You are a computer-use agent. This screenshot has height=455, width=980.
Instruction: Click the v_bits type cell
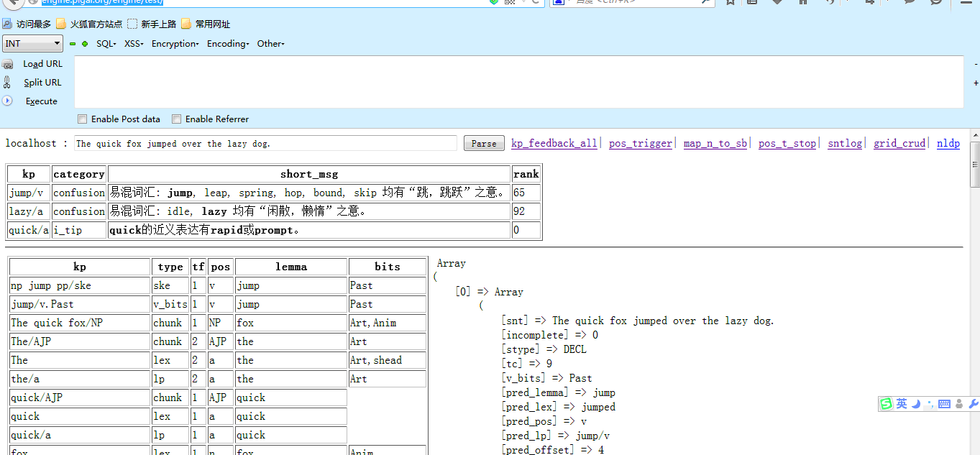(x=171, y=304)
